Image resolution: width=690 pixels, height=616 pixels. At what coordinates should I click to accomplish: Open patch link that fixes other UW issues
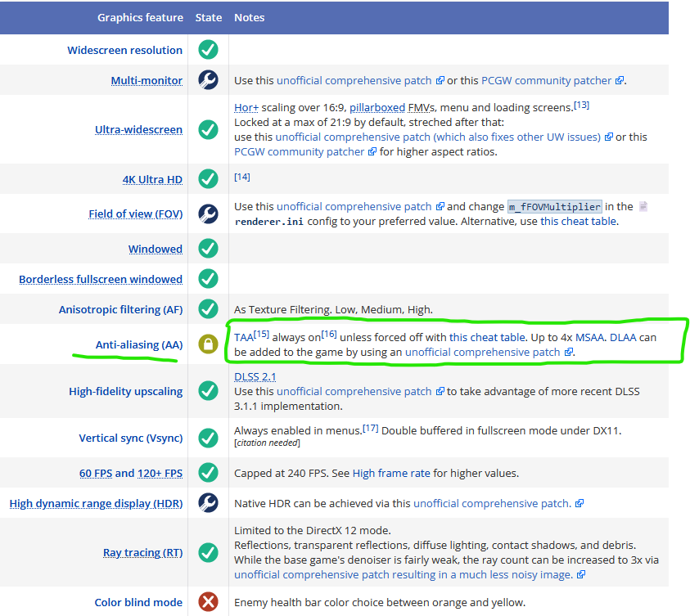(x=444, y=137)
